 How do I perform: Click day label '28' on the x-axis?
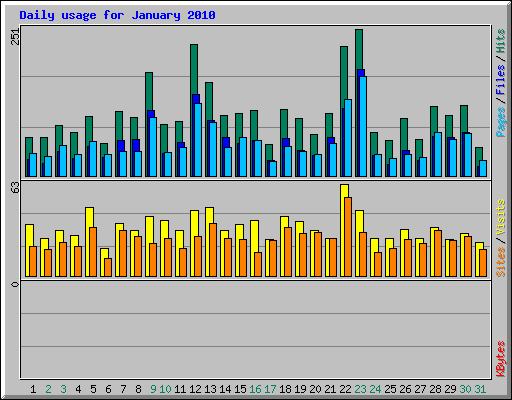pyautogui.click(x=435, y=389)
